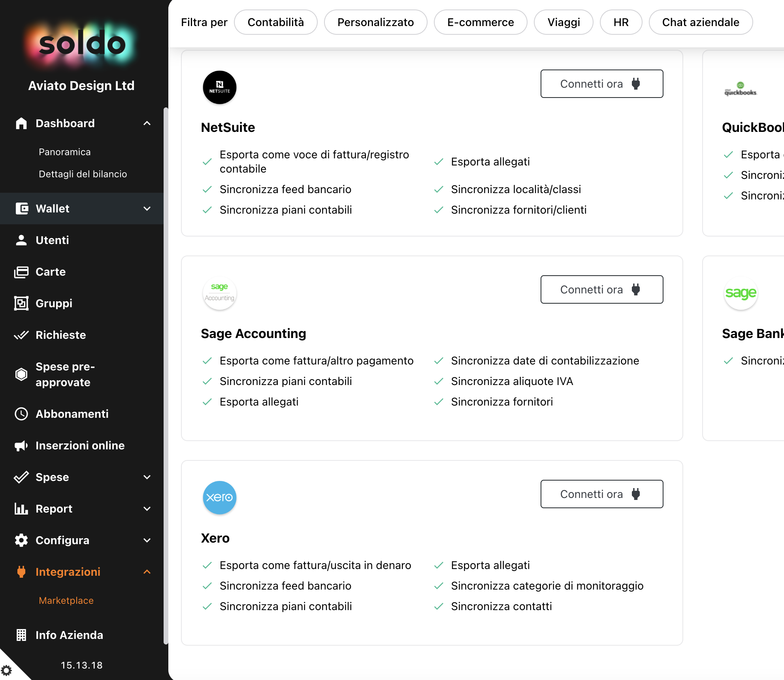784x680 pixels.
Task: Click the Aviato Design Ltd company name
Action: pyautogui.click(x=81, y=86)
